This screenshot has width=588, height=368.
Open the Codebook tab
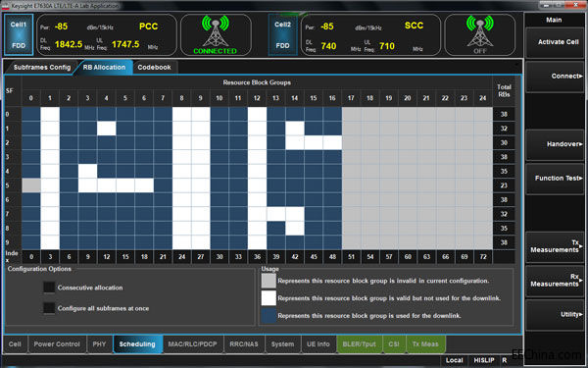click(154, 67)
